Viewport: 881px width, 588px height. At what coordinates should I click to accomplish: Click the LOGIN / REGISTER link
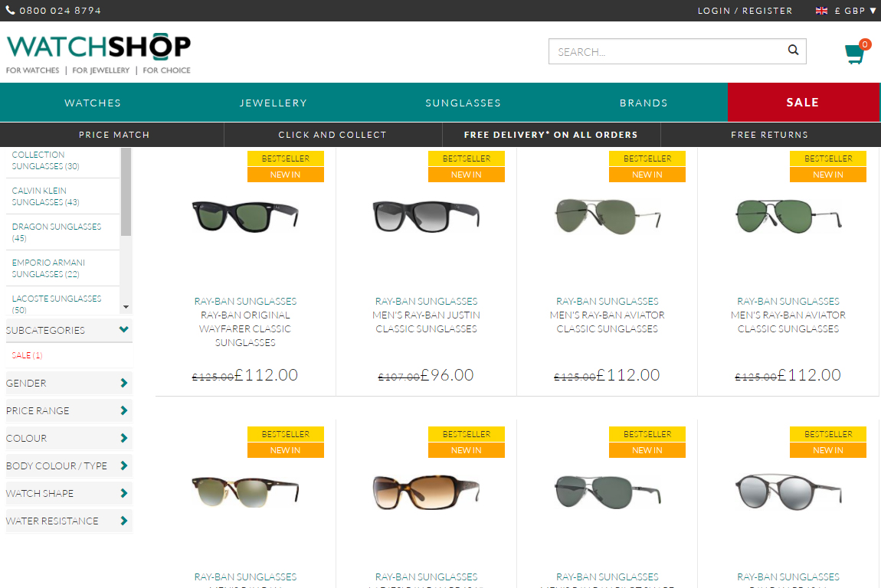(x=745, y=11)
